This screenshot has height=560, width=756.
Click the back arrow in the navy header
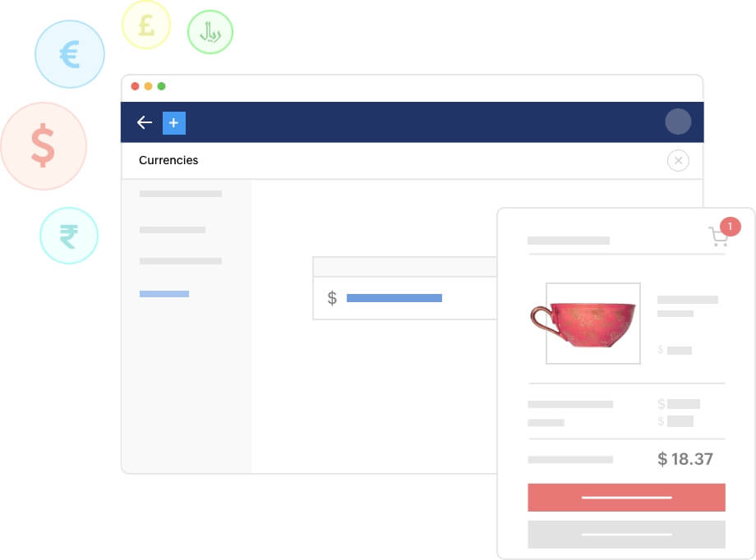[x=144, y=122]
